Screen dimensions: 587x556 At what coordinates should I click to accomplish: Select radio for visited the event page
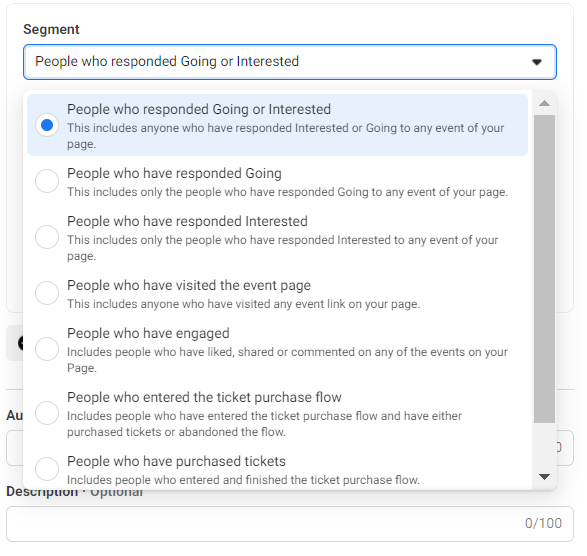(47, 293)
